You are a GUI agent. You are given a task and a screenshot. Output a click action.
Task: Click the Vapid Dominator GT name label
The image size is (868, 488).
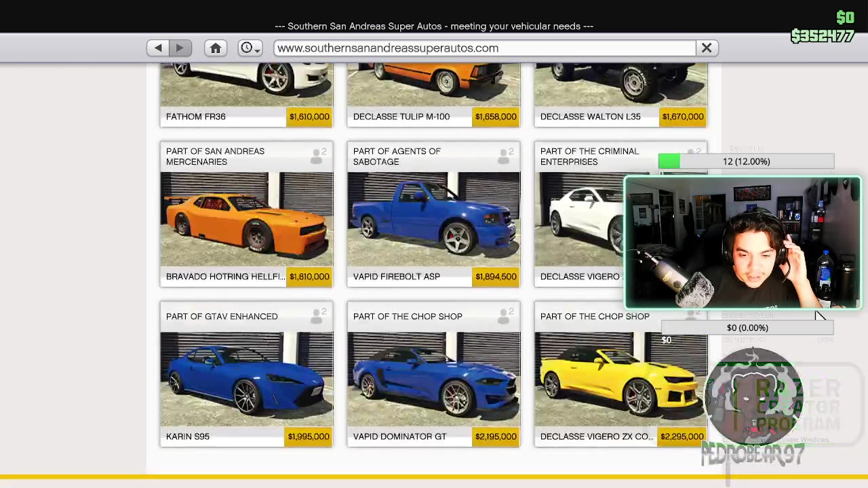[x=400, y=436]
